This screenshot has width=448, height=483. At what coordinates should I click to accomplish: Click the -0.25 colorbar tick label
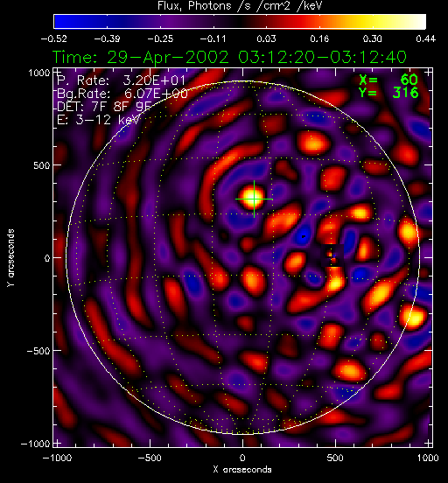click(160, 38)
